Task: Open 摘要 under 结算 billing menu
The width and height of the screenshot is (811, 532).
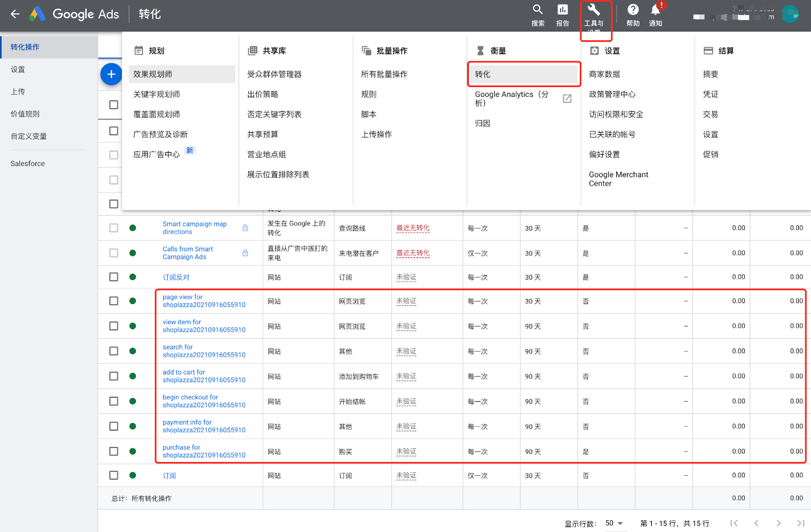Action: [711, 74]
